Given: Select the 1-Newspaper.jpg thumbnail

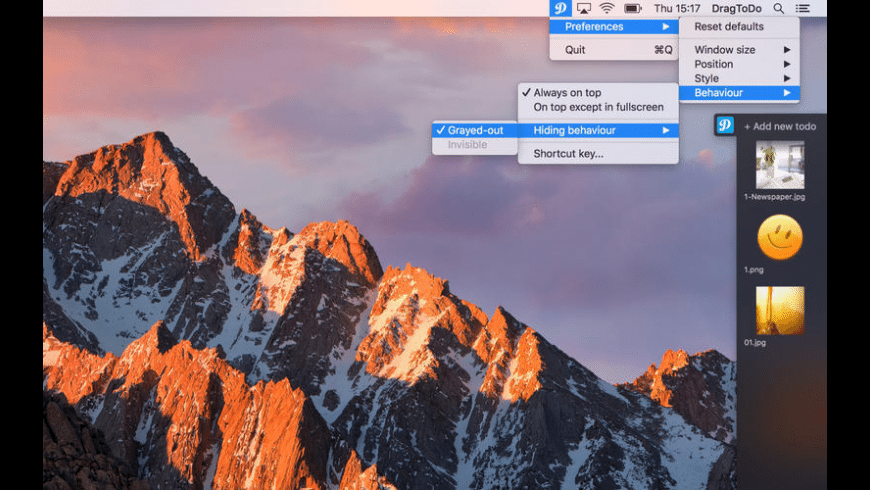Looking at the screenshot, I should point(780,165).
